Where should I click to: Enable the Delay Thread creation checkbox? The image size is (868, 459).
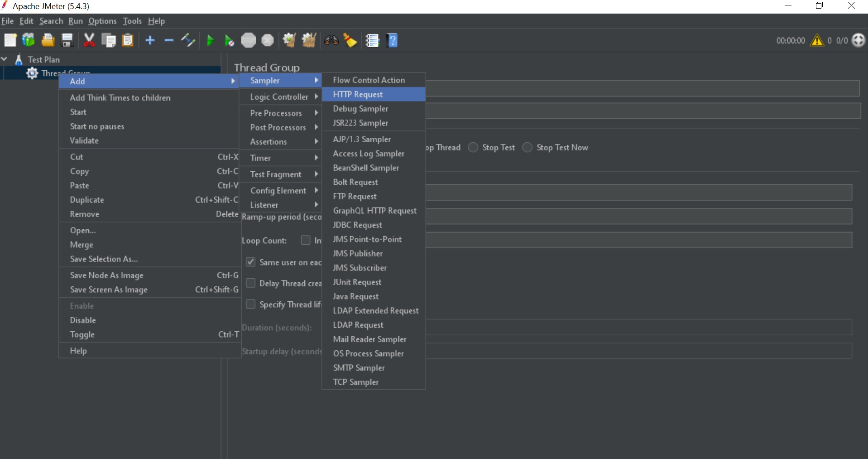click(x=250, y=283)
